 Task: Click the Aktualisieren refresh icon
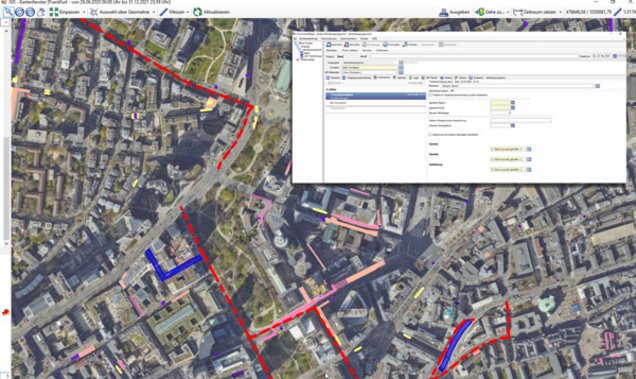pos(197,12)
